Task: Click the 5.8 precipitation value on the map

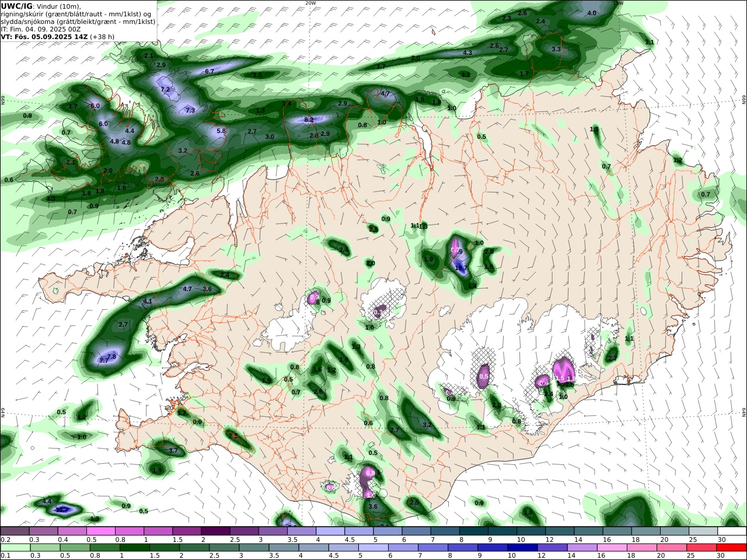Action: coord(221,131)
